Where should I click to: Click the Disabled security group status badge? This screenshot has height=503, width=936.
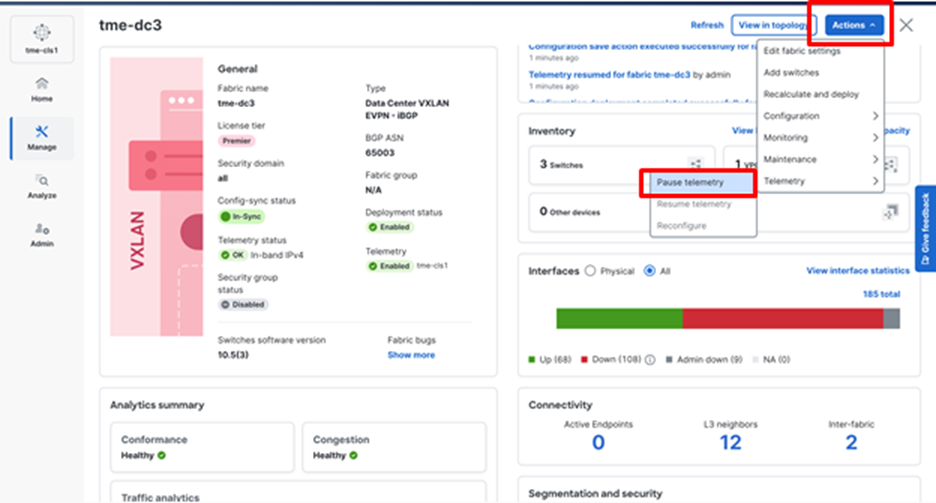pyautogui.click(x=243, y=304)
